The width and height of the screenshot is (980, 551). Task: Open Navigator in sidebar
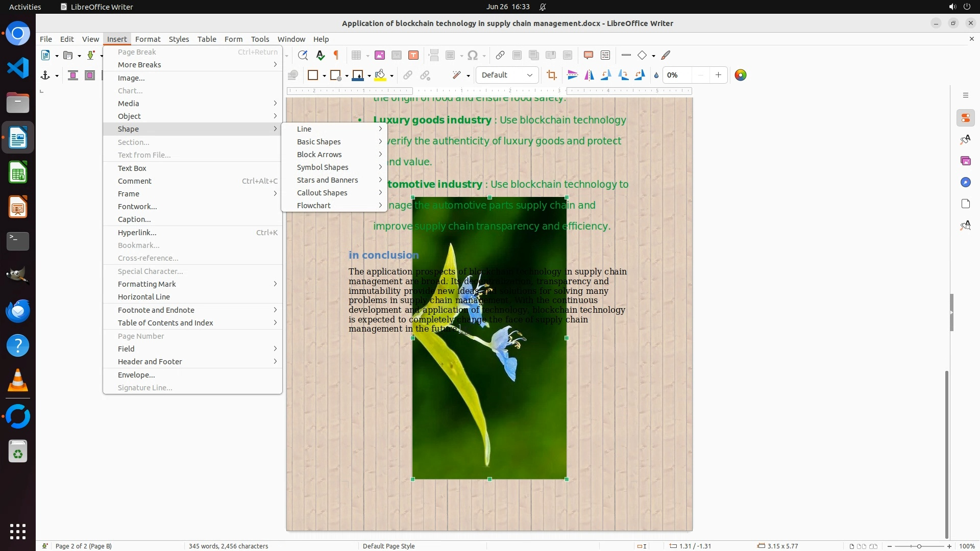(965, 182)
